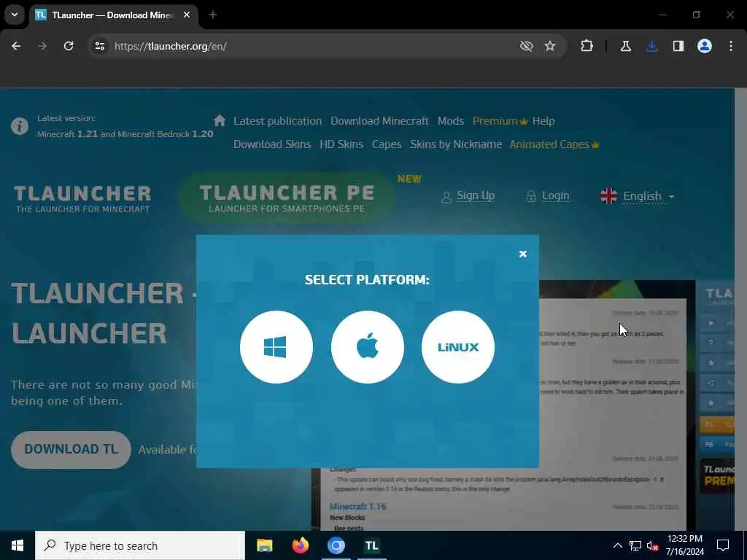Screen dimensions: 747x560
Task: Open the Mods menu item
Action: pyautogui.click(x=451, y=121)
